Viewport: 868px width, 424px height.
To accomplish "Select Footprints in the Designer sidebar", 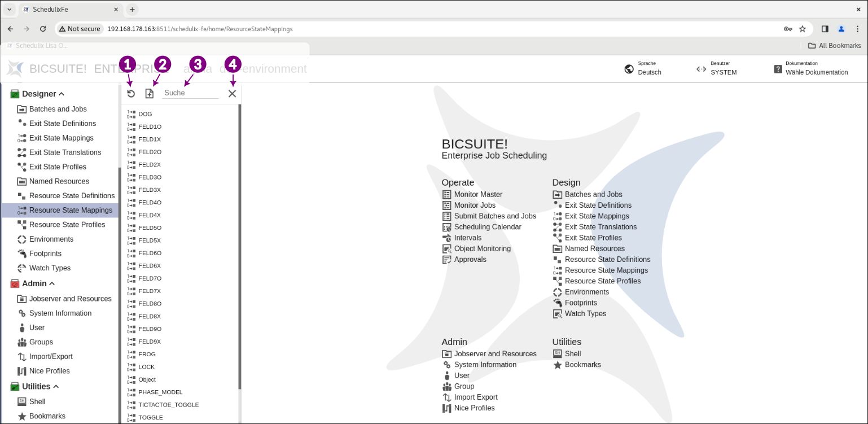I will click(45, 253).
